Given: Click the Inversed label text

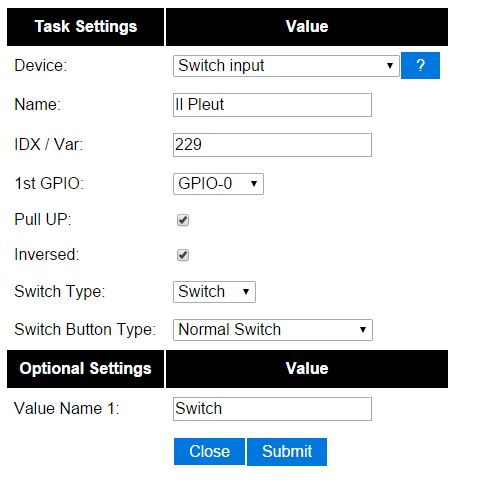Looking at the screenshot, I should (47, 254).
